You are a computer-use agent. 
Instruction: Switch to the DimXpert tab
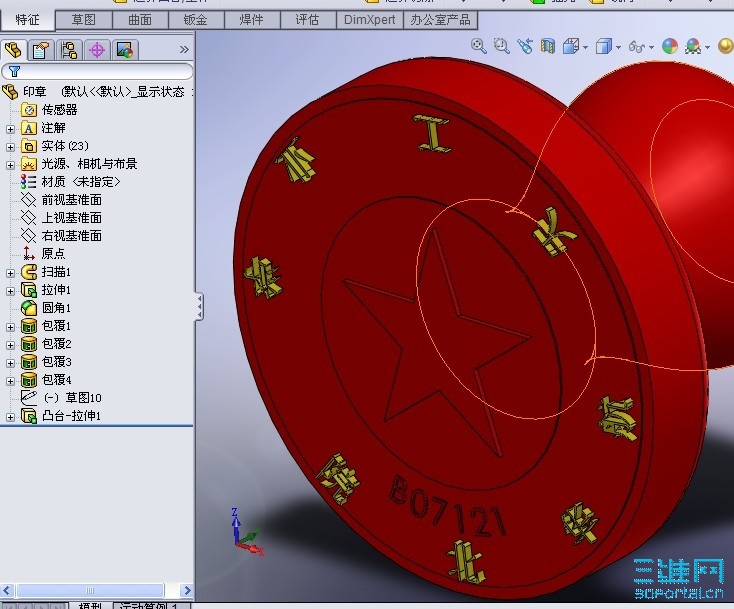pyautogui.click(x=369, y=20)
